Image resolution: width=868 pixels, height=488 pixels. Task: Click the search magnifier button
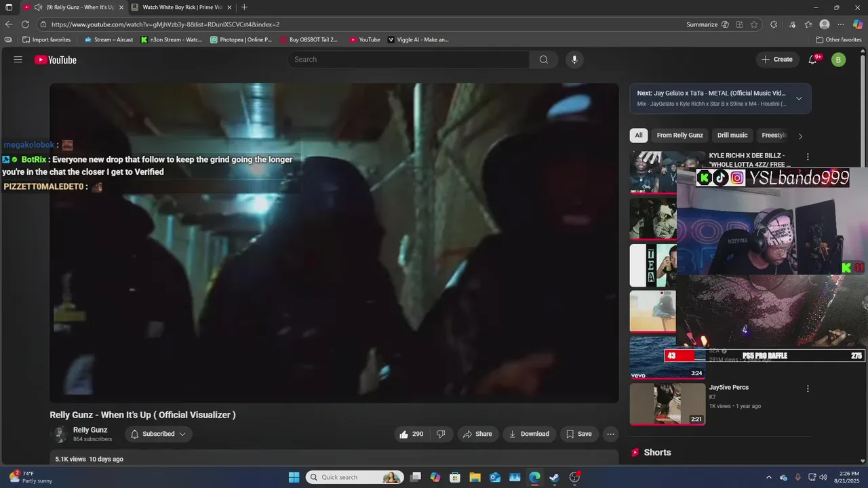[543, 60]
